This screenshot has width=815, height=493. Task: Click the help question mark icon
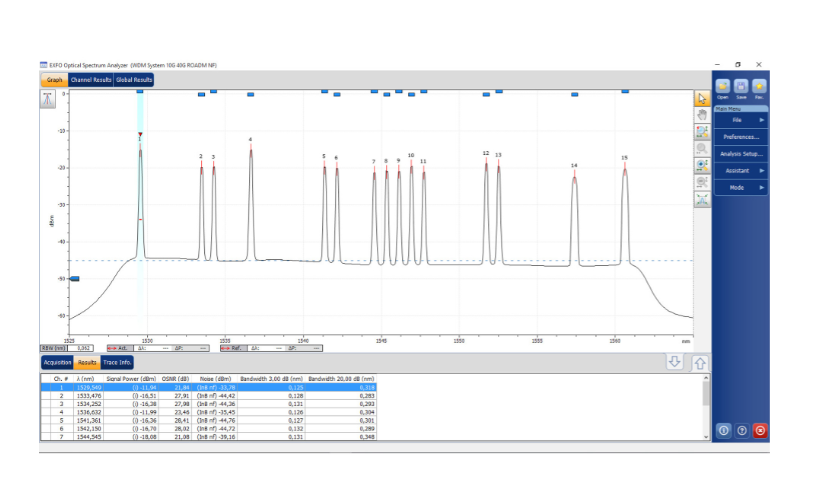pos(742,430)
